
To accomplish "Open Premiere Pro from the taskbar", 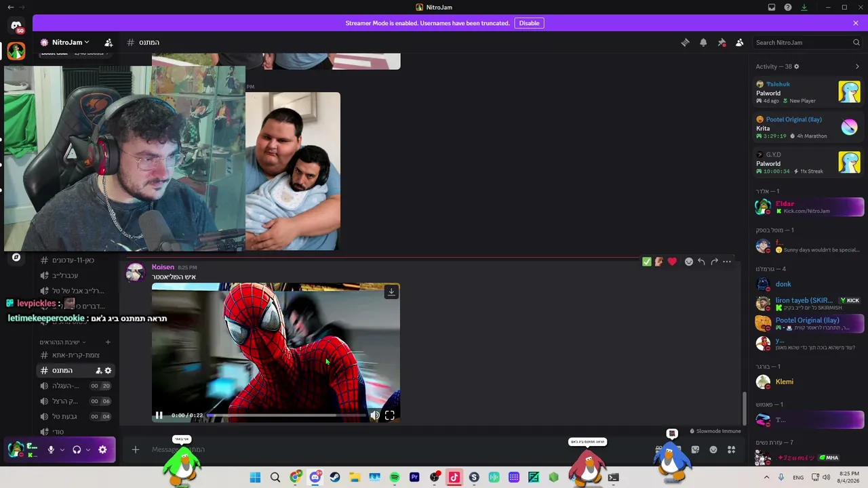I will click(414, 477).
